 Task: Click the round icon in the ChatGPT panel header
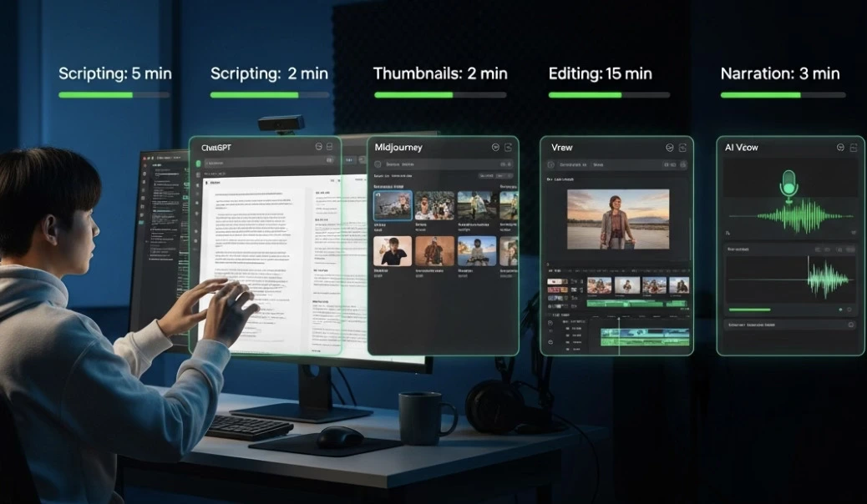(318, 147)
